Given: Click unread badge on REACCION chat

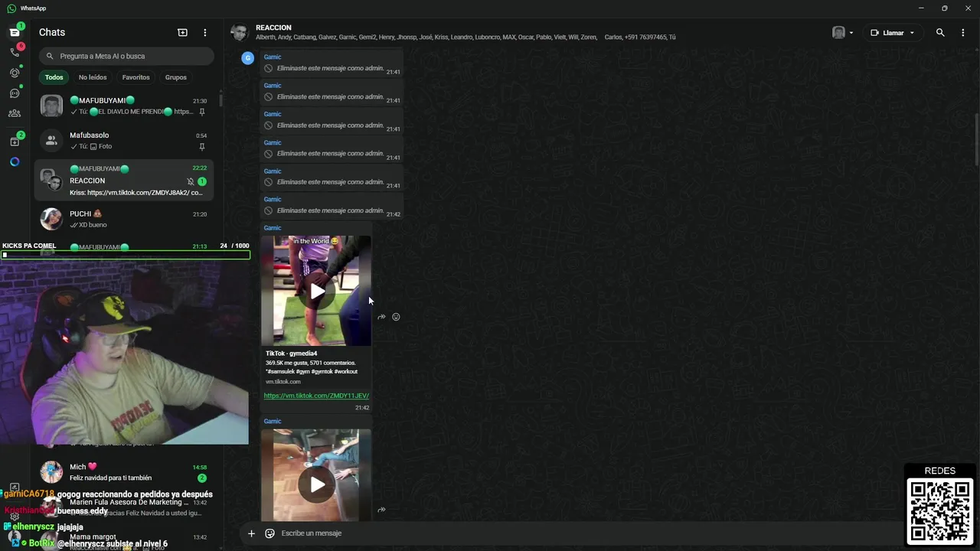Looking at the screenshot, I should [202, 181].
